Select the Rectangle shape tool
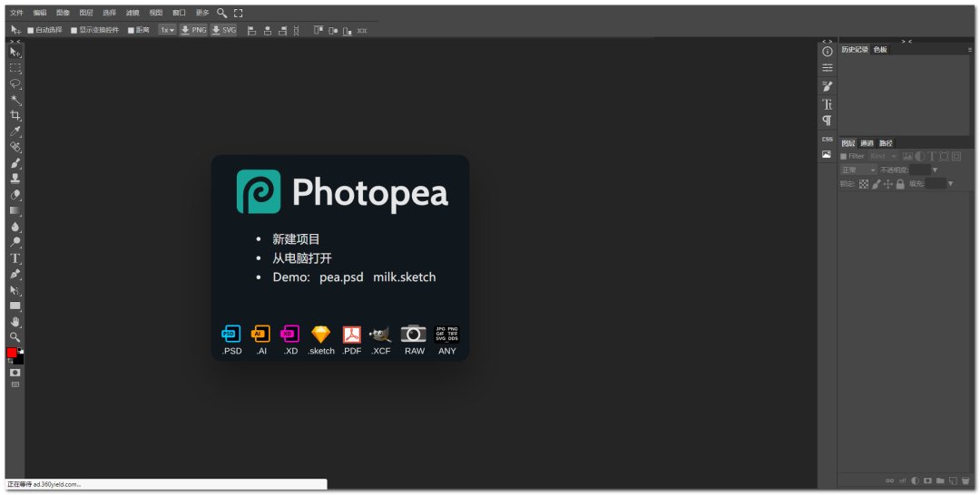 (x=15, y=306)
